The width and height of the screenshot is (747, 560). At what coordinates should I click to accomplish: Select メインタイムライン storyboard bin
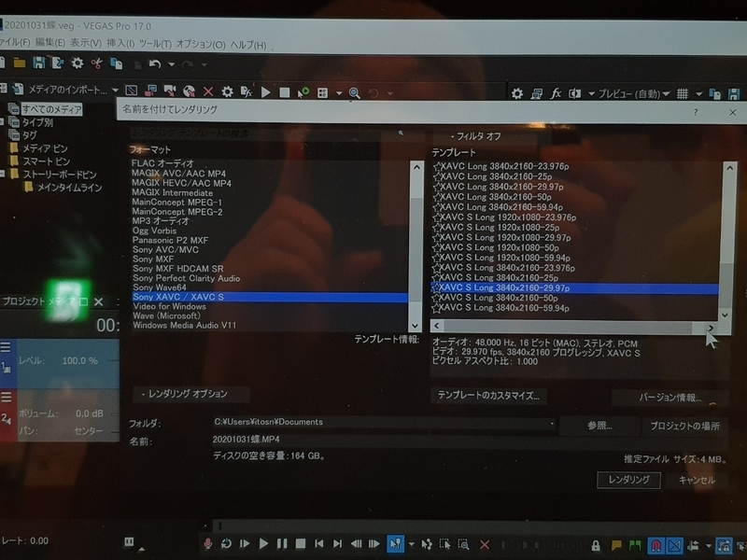coord(69,188)
